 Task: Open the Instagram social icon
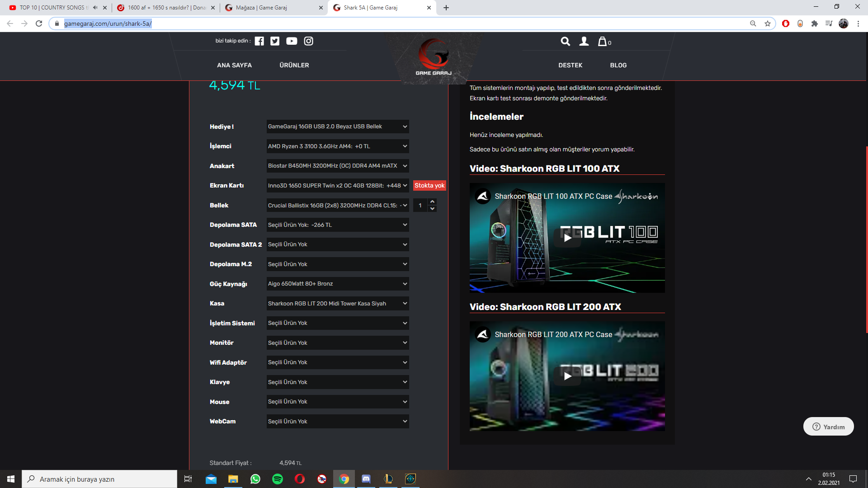coord(308,41)
